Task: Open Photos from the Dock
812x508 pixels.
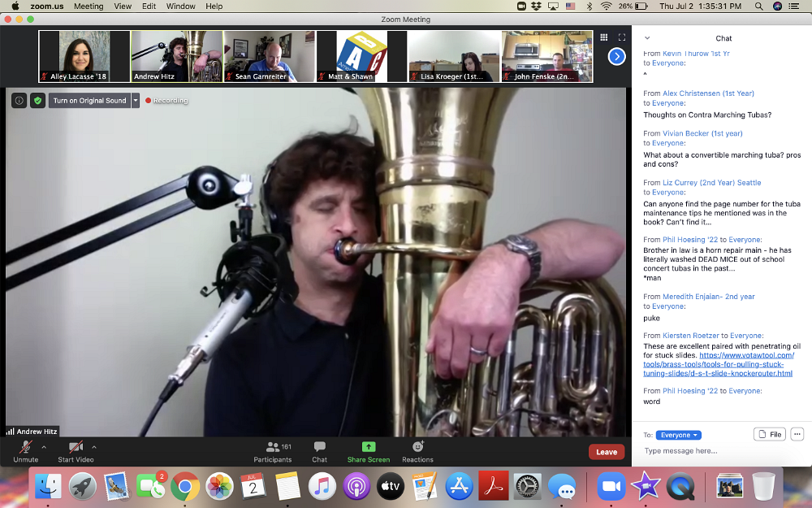Action: [x=219, y=487]
